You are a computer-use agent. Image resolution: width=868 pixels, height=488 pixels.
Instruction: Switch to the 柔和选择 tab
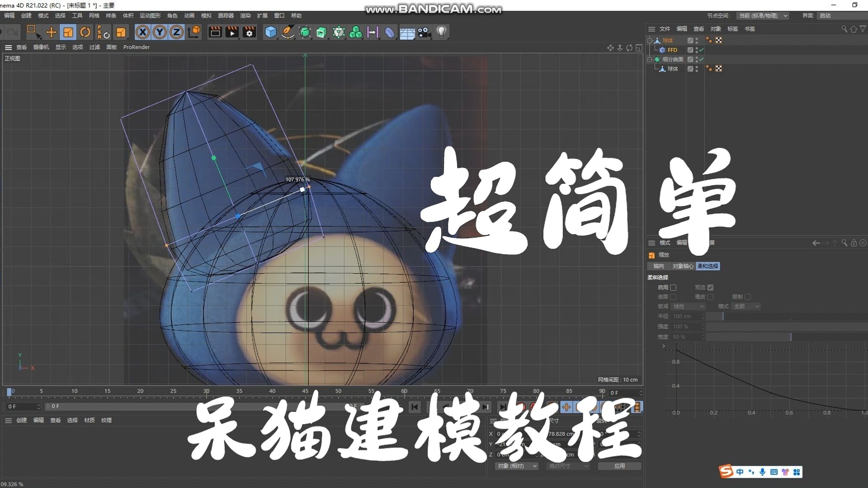pyautogui.click(x=708, y=266)
